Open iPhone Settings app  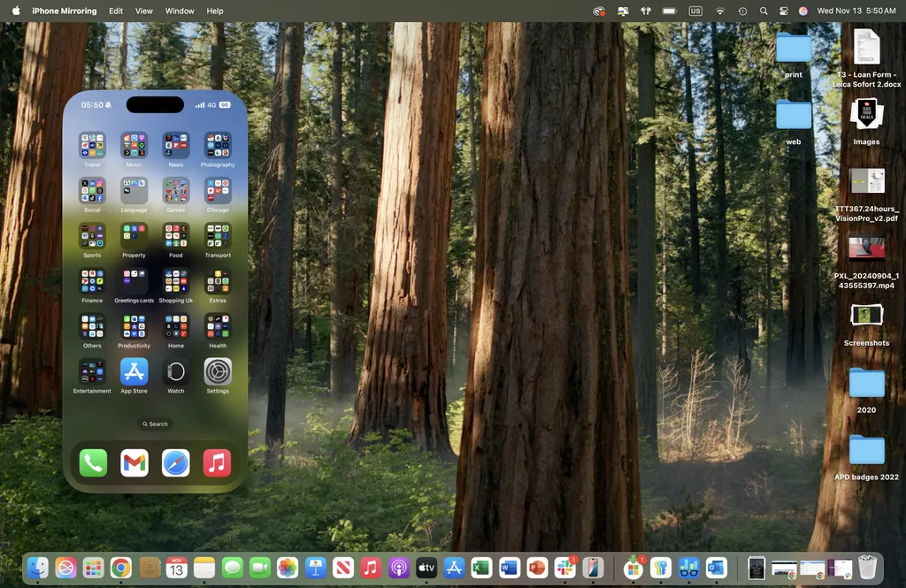coord(218,371)
